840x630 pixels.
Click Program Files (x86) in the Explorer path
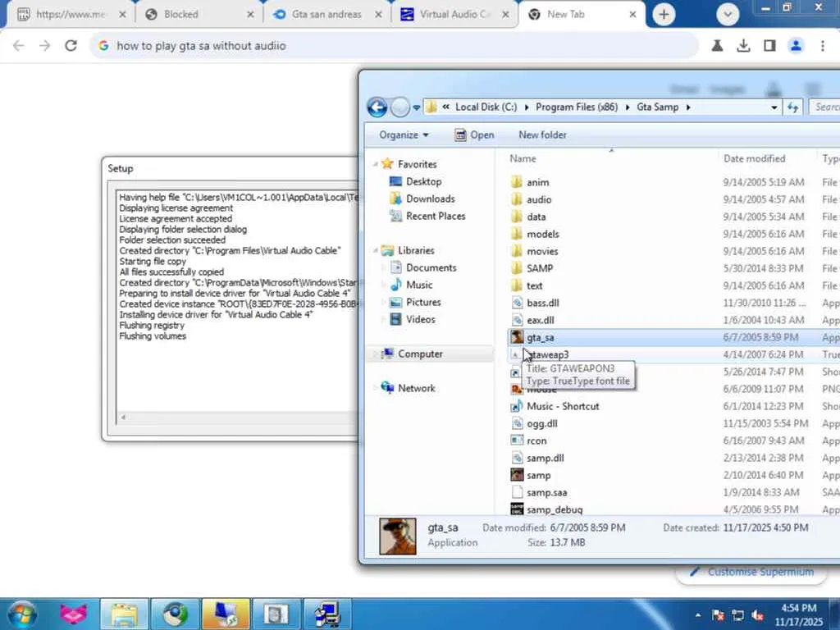(577, 107)
